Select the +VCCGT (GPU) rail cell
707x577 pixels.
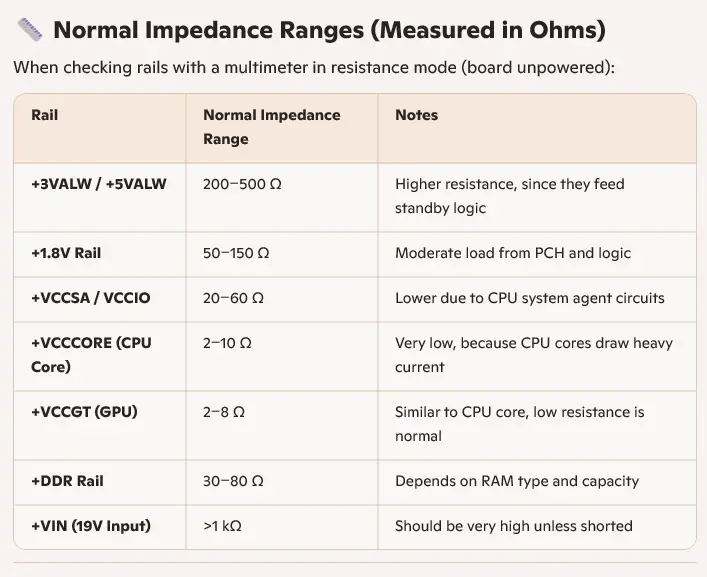pyautogui.click(x=84, y=412)
